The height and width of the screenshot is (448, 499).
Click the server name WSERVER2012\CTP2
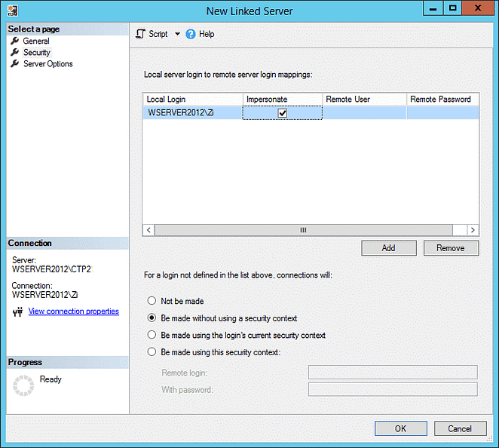coord(51,269)
